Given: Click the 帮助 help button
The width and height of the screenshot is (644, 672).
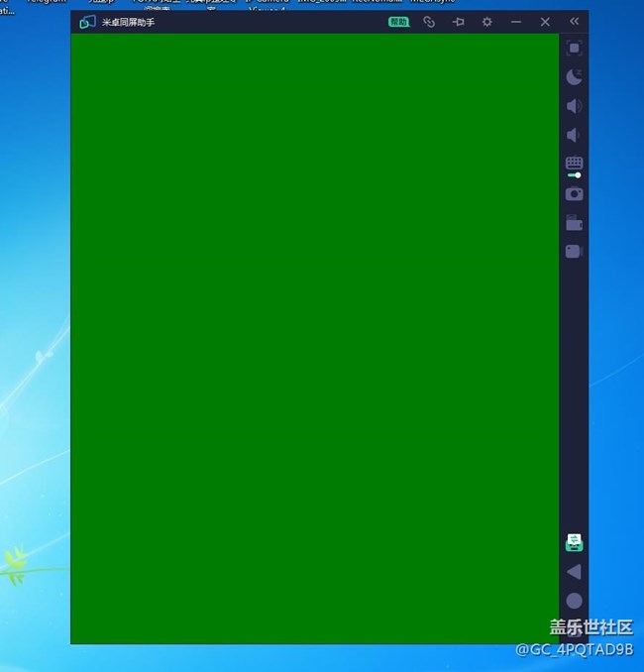Looking at the screenshot, I should [x=398, y=22].
